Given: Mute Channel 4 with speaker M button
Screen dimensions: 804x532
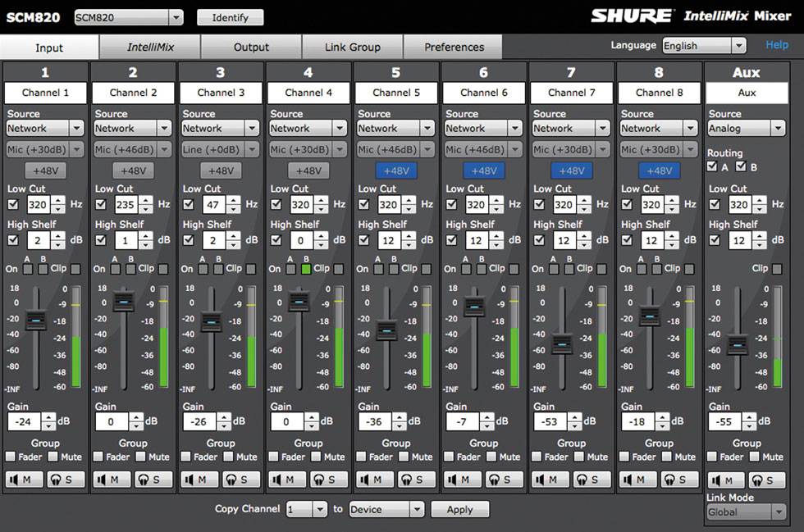Looking at the screenshot, I should pos(288,480).
